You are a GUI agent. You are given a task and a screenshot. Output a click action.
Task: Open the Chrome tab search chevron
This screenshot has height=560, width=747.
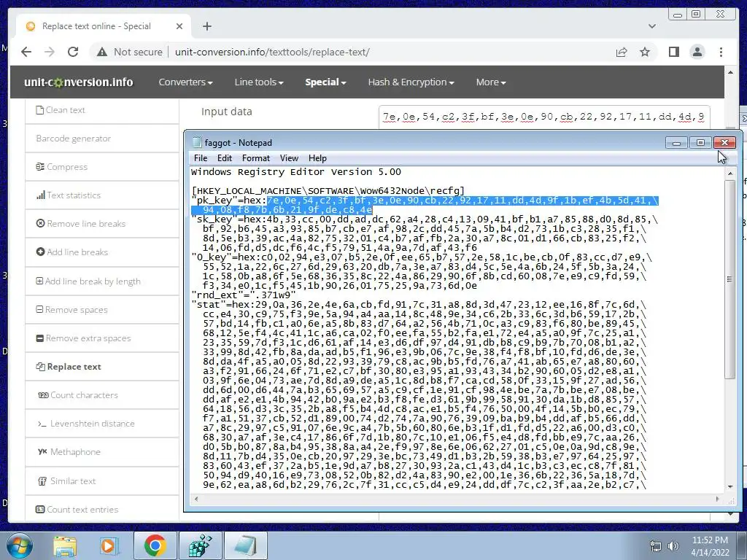[652, 26]
